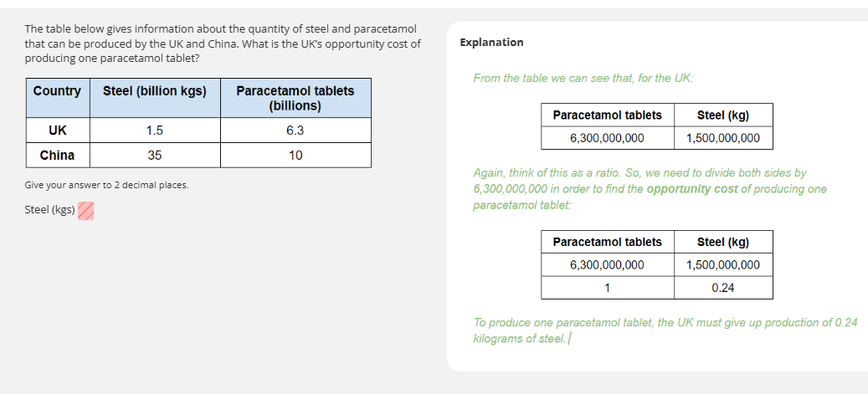
Task: Click 1,500,000,000 in the first explanation table
Action: point(723,138)
